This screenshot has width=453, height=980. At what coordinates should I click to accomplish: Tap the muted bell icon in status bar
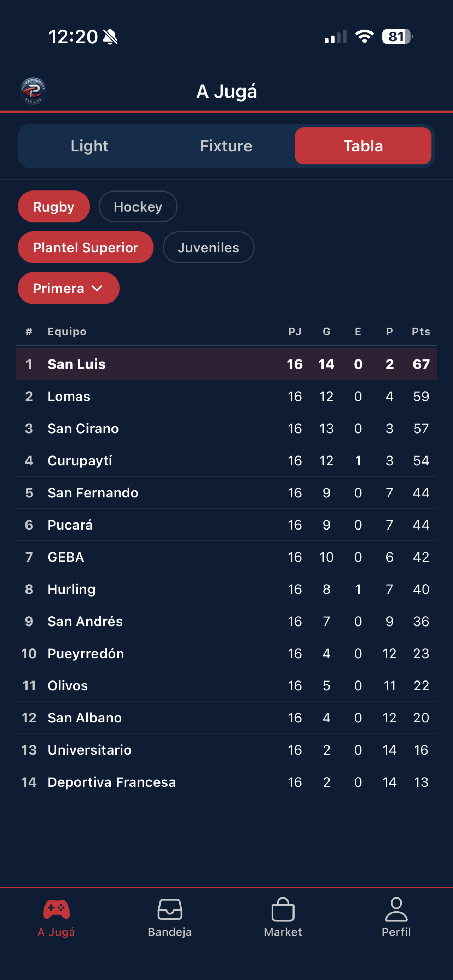coord(110,37)
